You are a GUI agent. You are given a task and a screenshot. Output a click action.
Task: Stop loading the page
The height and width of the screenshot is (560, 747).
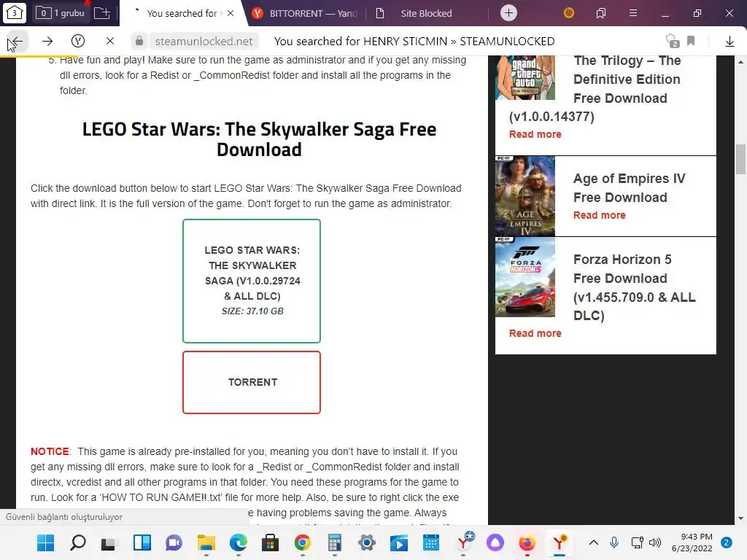coord(110,41)
